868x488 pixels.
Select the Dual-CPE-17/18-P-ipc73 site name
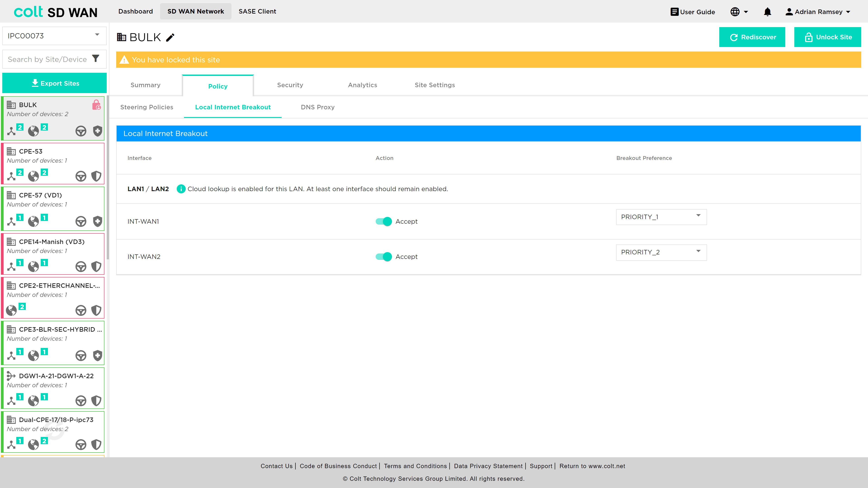pyautogui.click(x=56, y=420)
